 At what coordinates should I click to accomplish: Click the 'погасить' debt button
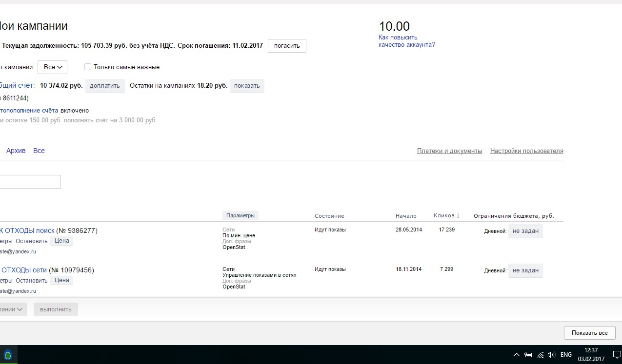coord(287,46)
